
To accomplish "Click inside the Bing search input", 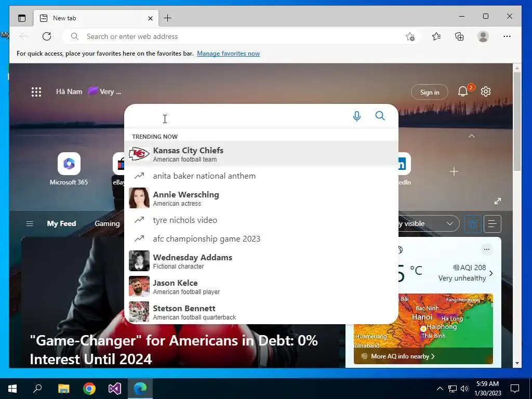I will point(237,116).
